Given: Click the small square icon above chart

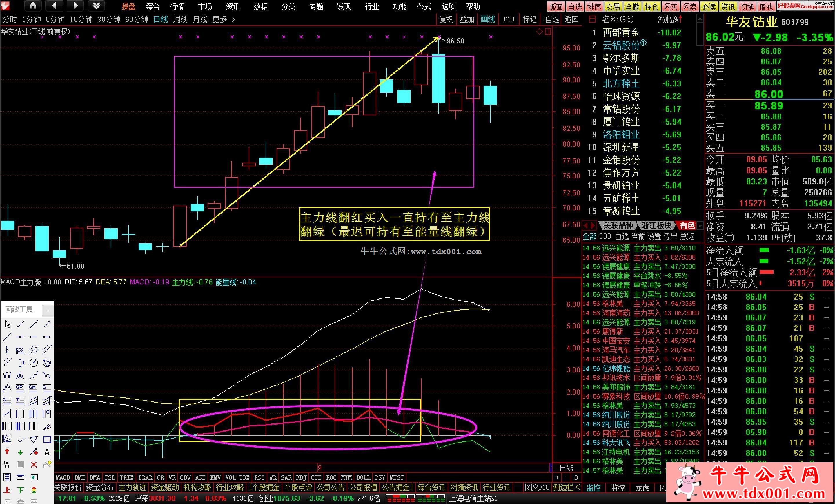Looking at the screenshot, I should 548,32.
